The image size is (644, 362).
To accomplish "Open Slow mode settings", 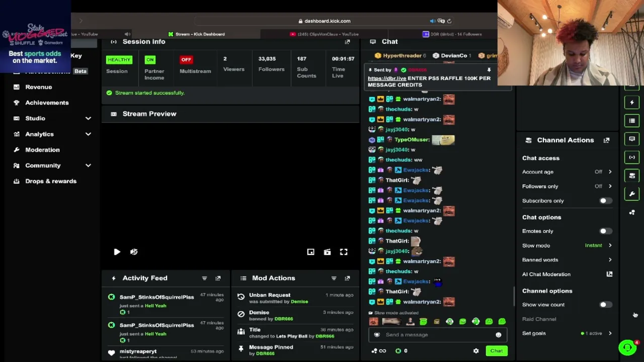I will point(567,246).
